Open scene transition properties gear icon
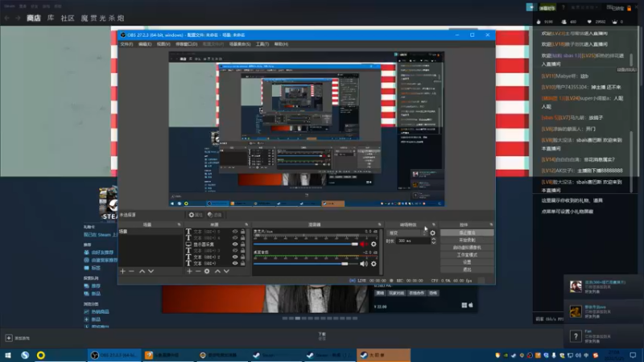This screenshot has width=644, height=362. click(432, 232)
